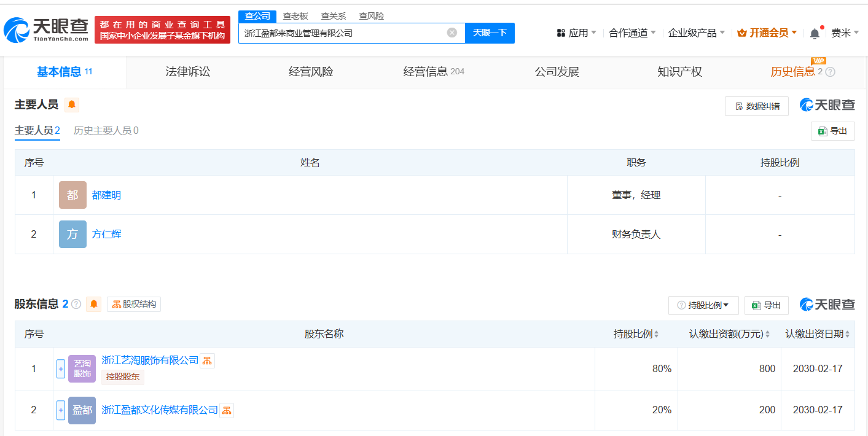Click the company name search field
The width and height of the screenshot is (868, 436).
pyautogui.click(x=341, y=33)
